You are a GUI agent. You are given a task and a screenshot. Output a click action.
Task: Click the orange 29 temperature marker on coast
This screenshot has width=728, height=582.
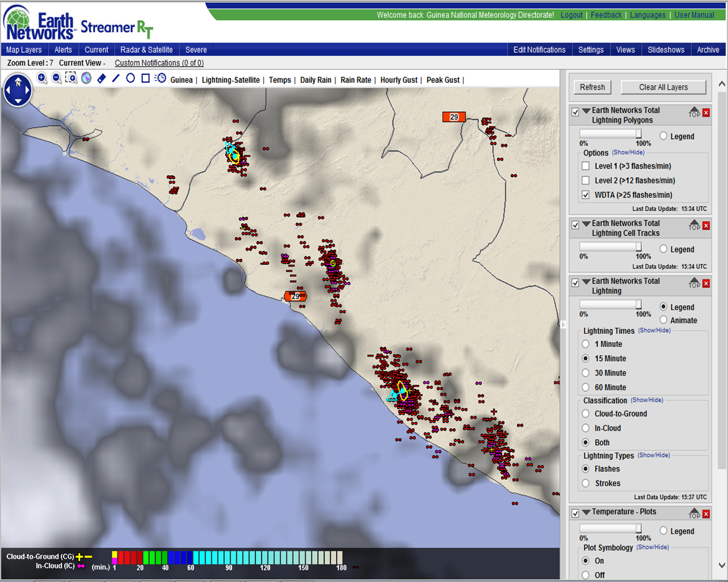pos(295,296)
